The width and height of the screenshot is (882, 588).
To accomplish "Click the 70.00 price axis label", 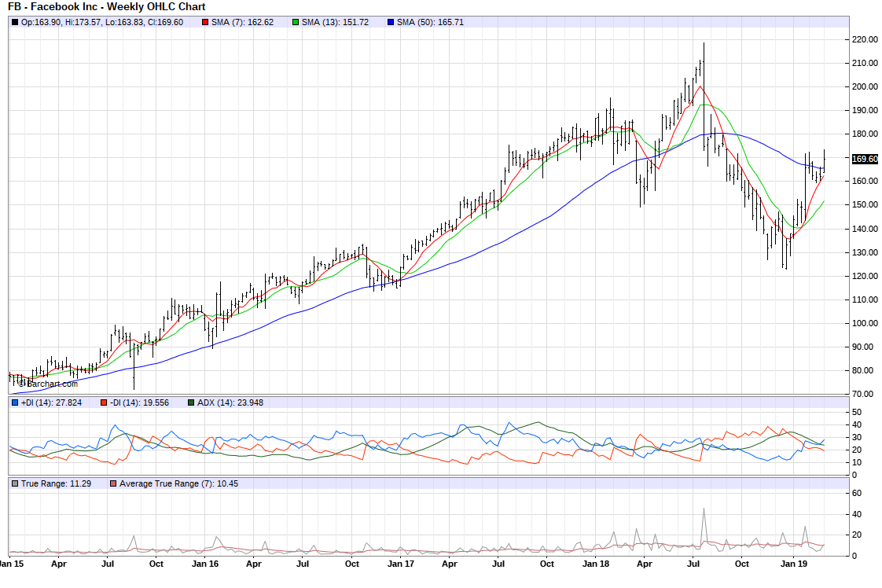I will pos(865,395).
